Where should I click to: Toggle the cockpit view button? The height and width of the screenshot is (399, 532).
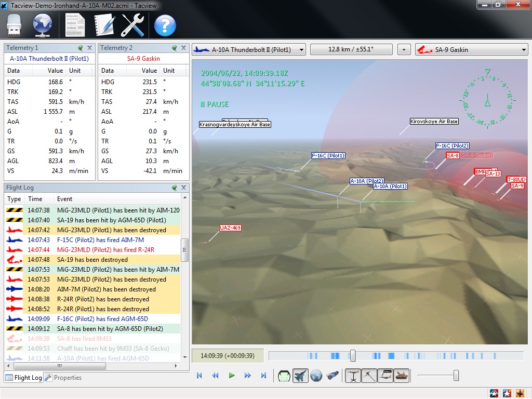click(284, 376)
